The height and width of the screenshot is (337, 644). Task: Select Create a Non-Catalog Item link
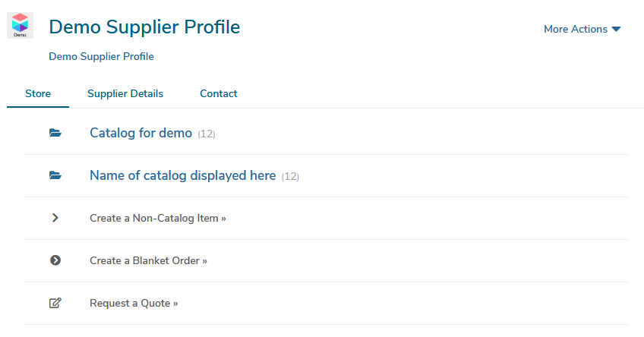[158, 218]
